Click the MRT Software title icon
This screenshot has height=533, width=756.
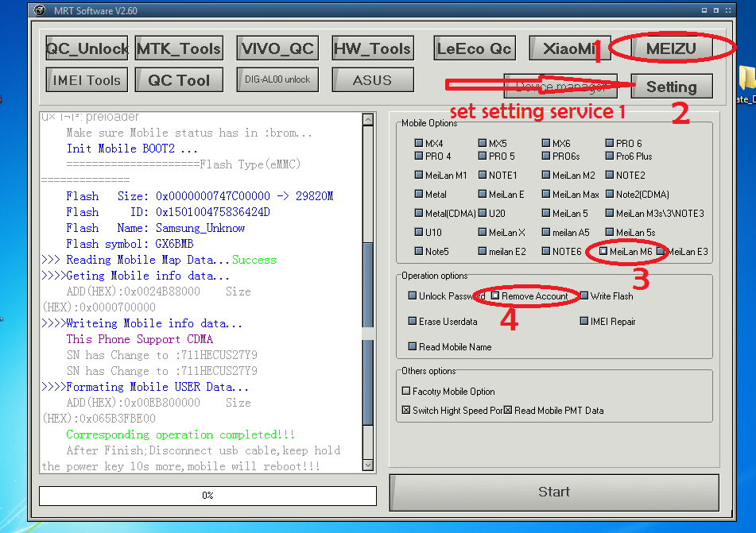tap(40, 10)
